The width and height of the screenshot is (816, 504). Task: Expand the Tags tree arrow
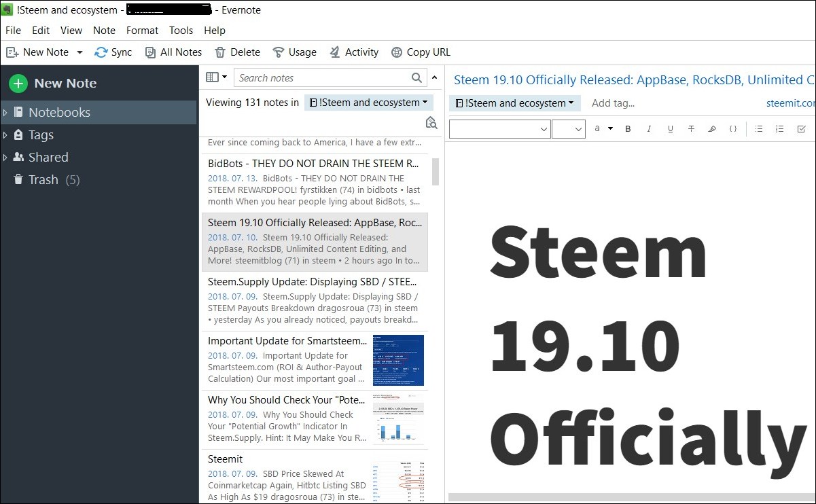[5, 135]
